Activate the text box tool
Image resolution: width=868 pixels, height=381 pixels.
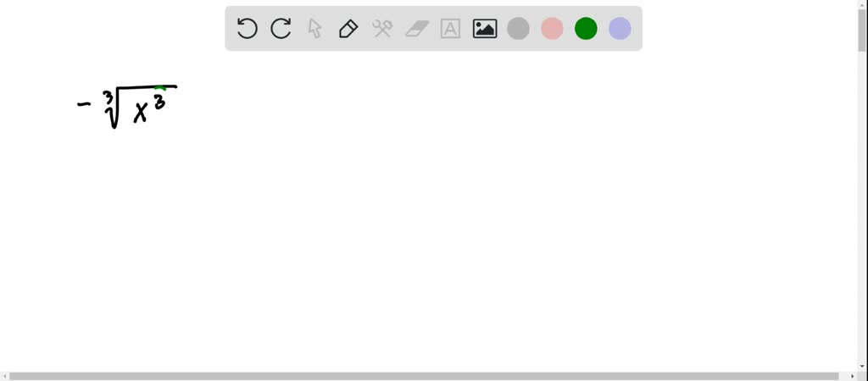451,28
